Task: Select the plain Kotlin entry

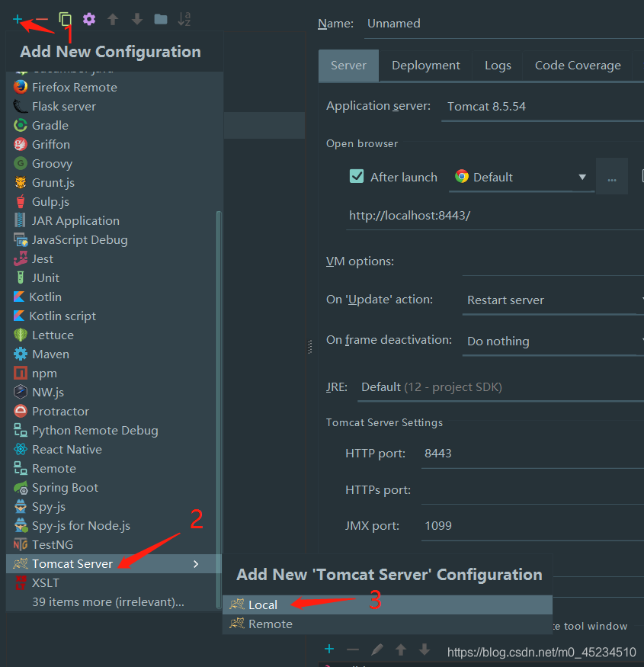Action: click(x=112, y=297)
